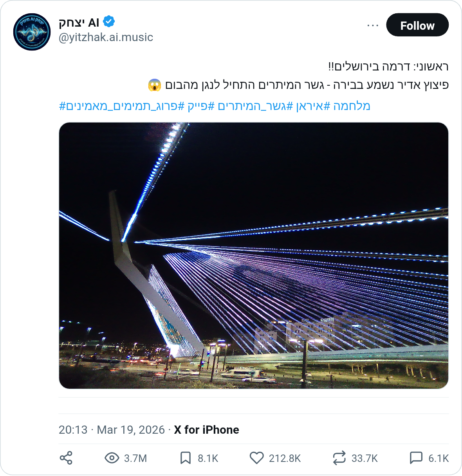
Task: Toggle following with the Follow button
Action: pyautogui.click(x=417, y=25)
